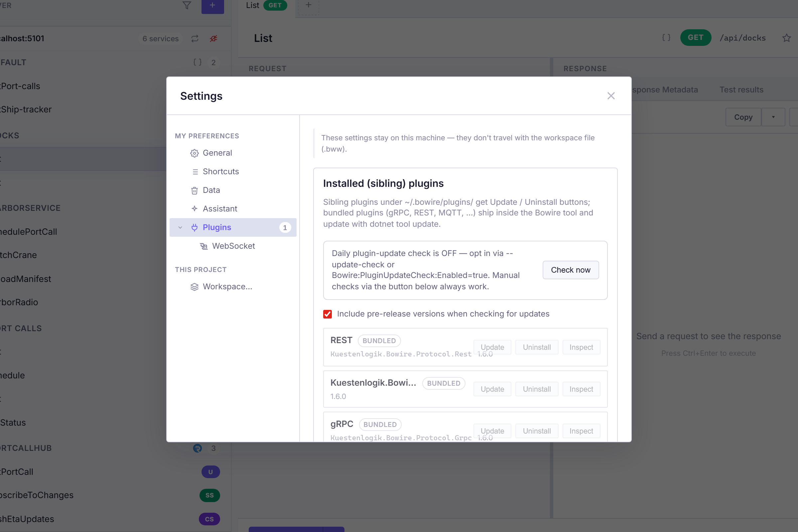Click the braces icon in DEFAULT group
The image size is (798, 532).
[x=198, y=63]
